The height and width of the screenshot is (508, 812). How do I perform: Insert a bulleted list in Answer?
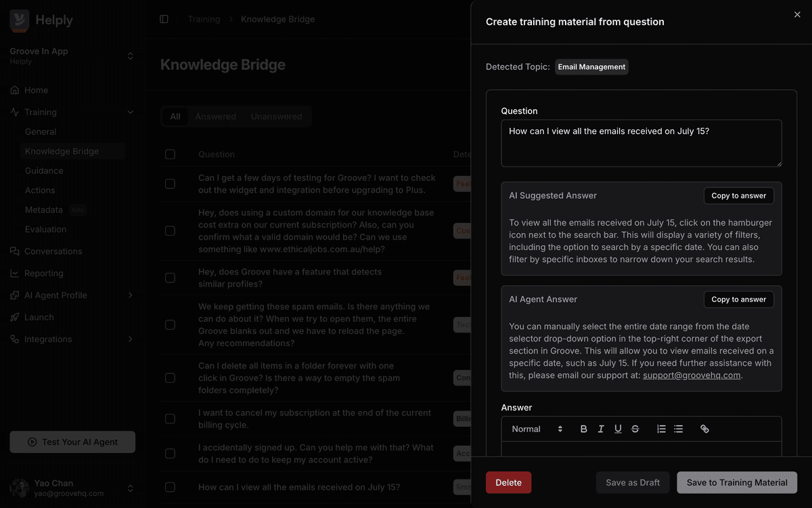679,429
